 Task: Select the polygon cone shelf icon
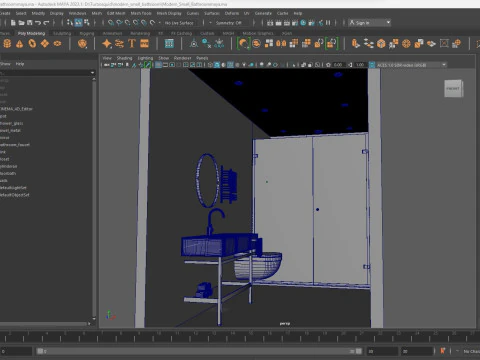pyautogui.click(x=20, y=44)
